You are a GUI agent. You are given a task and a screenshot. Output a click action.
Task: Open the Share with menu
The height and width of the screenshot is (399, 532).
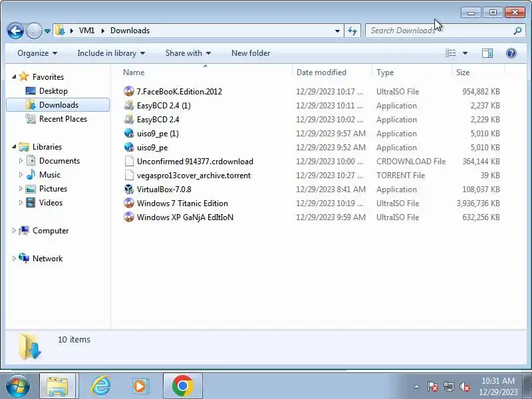(x=188, y=53)
